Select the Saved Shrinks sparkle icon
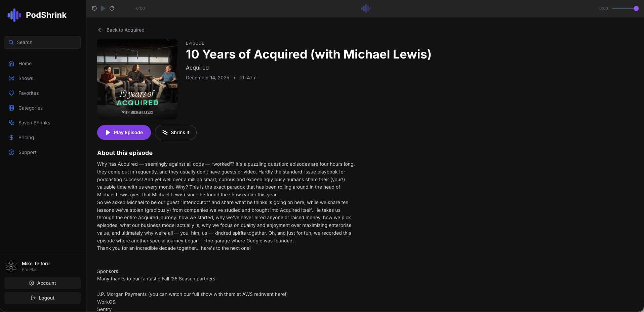The height and width of the screenshot is (312, 644). pyautogui.click(x=11, y=123)
